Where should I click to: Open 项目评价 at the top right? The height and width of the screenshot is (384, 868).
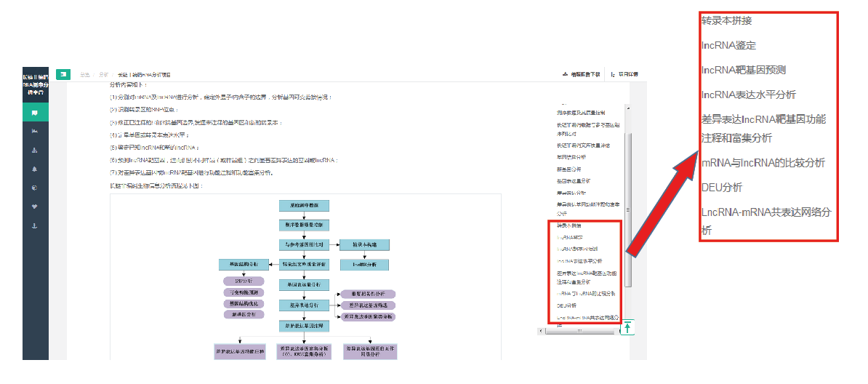click(624, 74)
